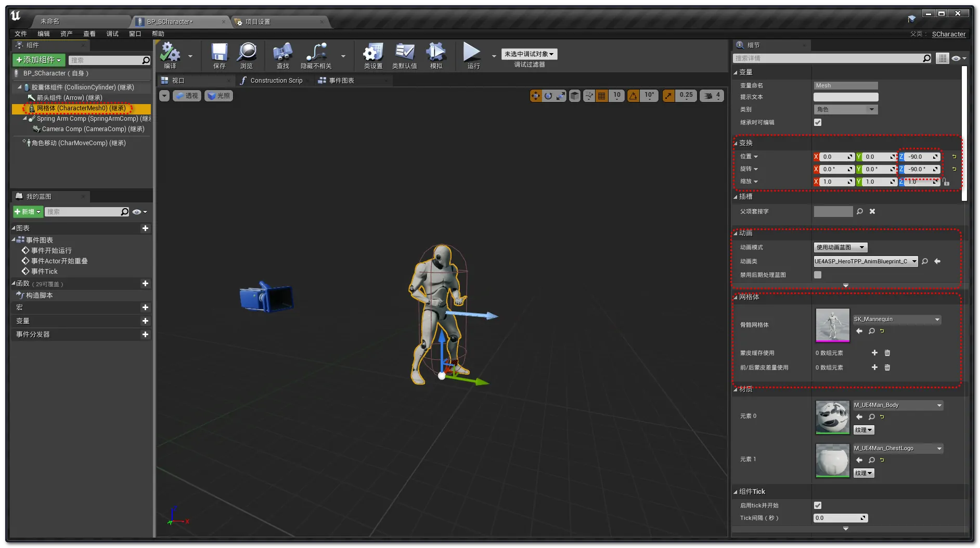Click the Play (运行) arrow icon
The width and height of the screenshot is (980, 548).
point(473,55)
